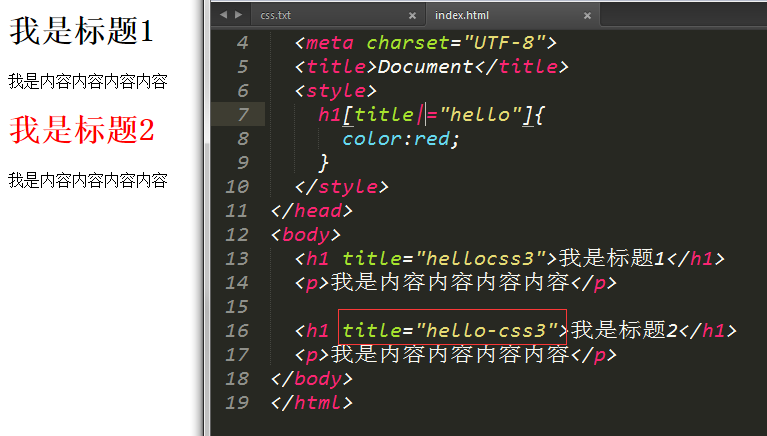The image size is (767, 436).
Task: Click line number 8 in the gutter
Action: point(243,138)
